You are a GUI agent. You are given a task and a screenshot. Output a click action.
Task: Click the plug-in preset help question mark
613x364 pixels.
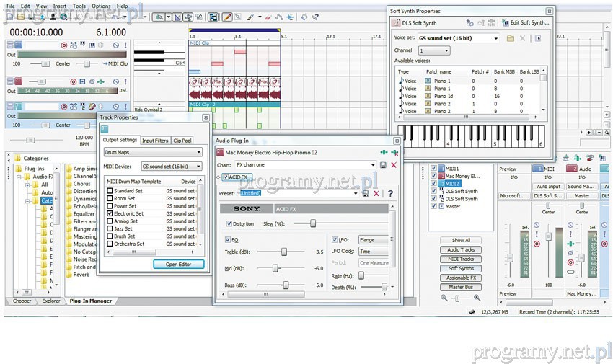point(390,193)
